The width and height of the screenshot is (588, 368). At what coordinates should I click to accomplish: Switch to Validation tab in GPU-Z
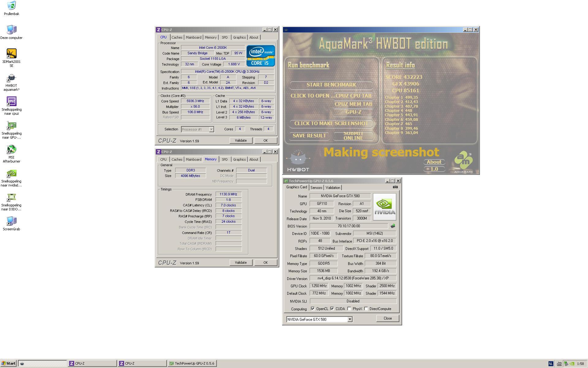pyautogui.click(x=333, y=188)
